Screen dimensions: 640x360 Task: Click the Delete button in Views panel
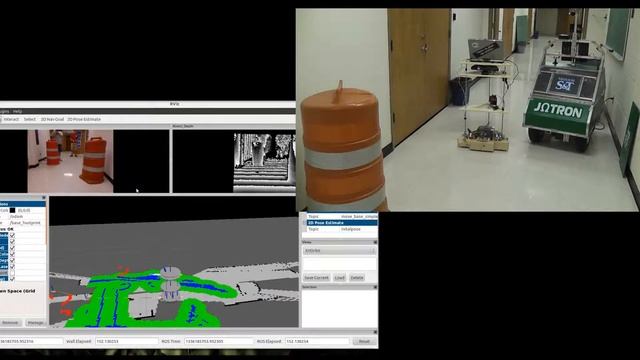[x=357, y=278]
